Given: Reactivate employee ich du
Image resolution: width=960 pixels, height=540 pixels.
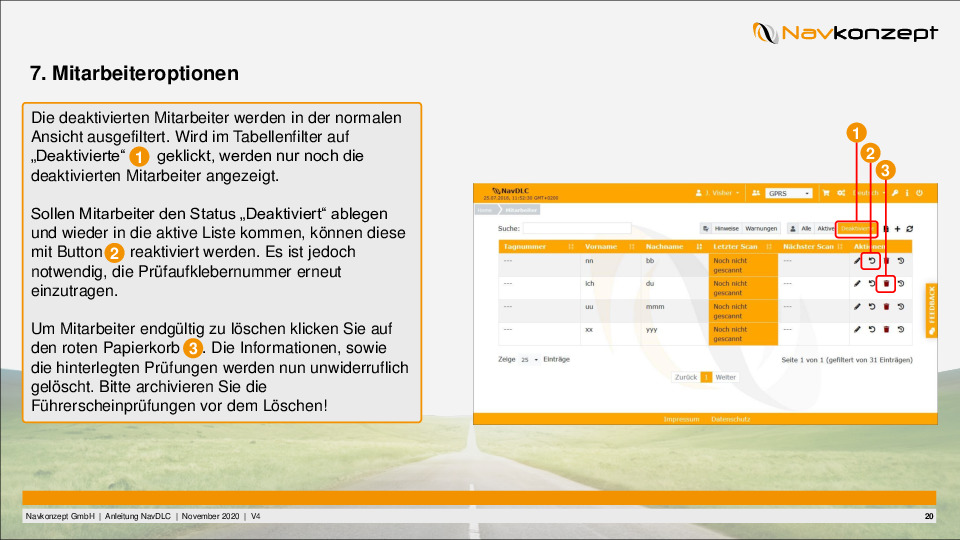Looking at the screenshot, I should point(872,283).
